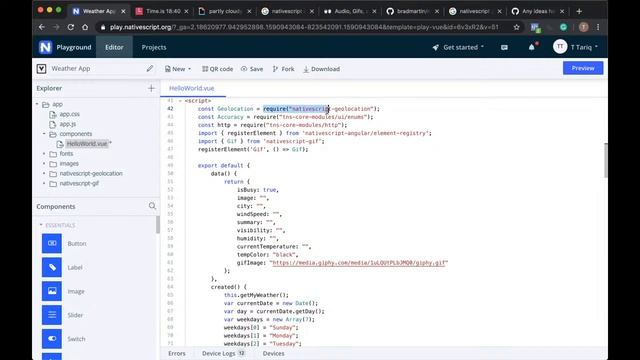Viewport: 640px width, 360px height.
Task: Open the Get started dropdown
Action: click(x=458, y=47)
